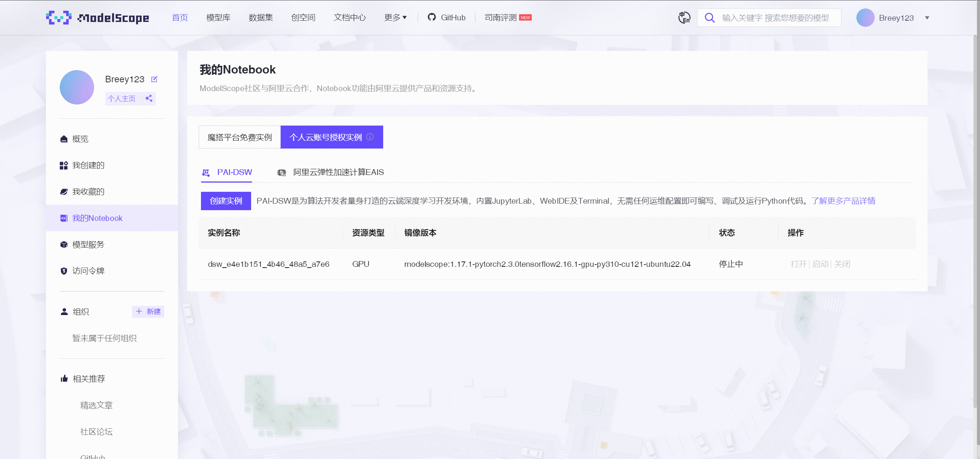Click the 访问令牌 shield icon
980x459 pixels.
click(x=64, y=271)
